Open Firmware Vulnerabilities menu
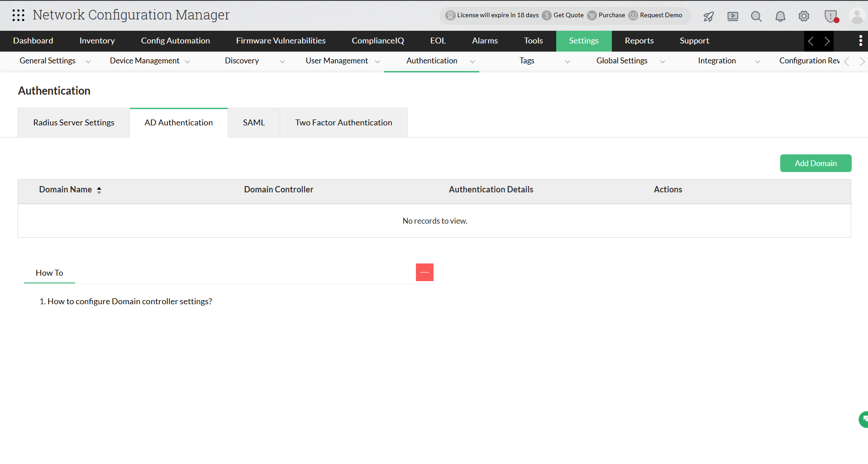868x464 pixels. click(x=281, y=41)
